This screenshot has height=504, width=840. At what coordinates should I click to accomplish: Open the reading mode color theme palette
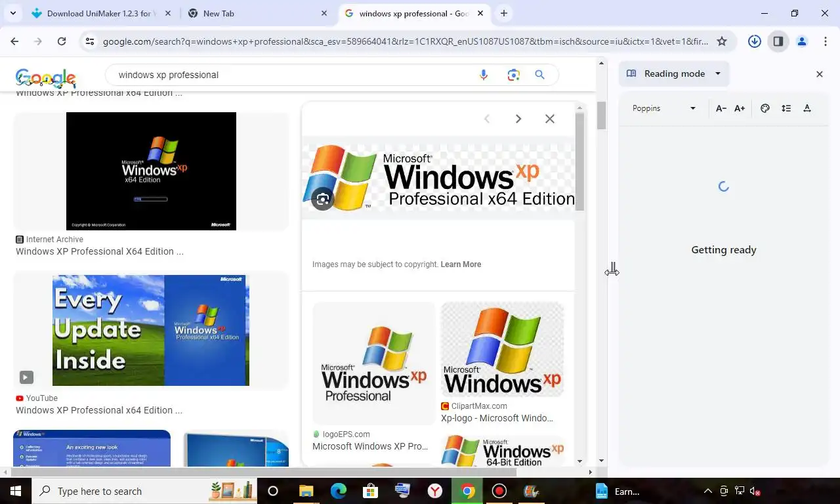tap(765, 108)
